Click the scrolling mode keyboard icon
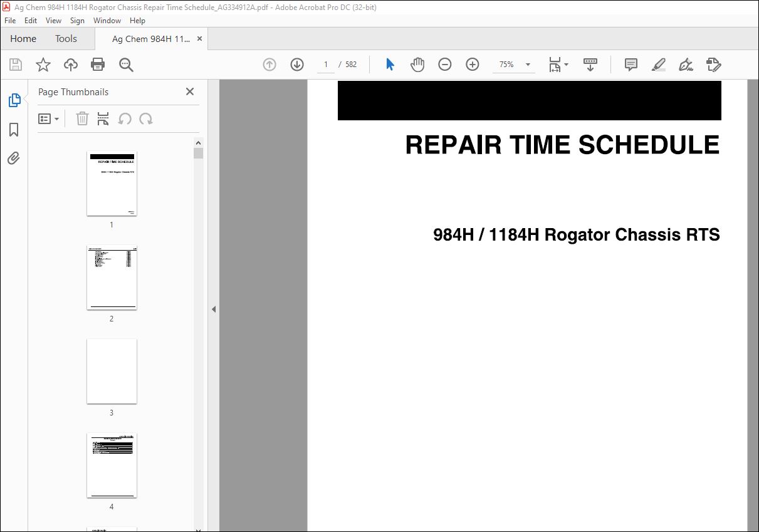 (590, 65)
